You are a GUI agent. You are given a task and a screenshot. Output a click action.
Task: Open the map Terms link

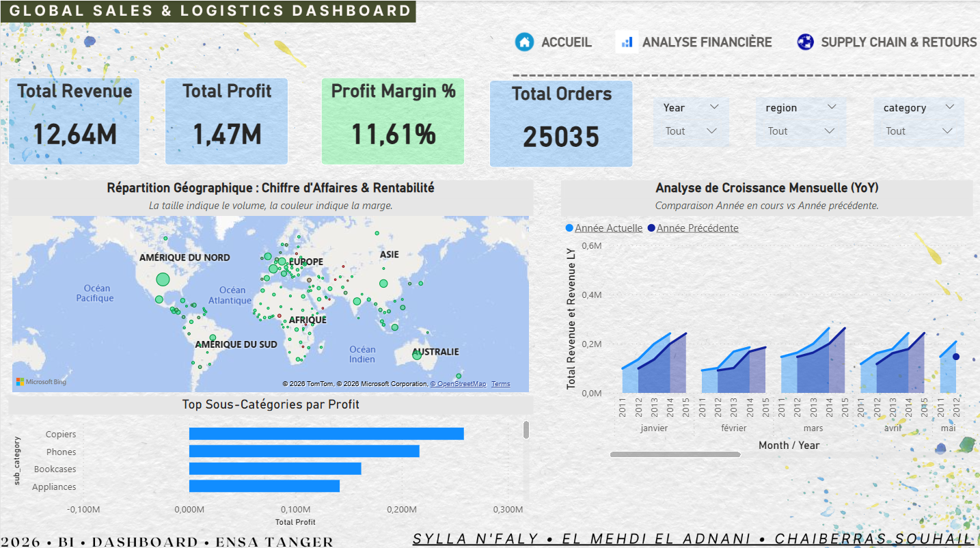coord(501,384)
